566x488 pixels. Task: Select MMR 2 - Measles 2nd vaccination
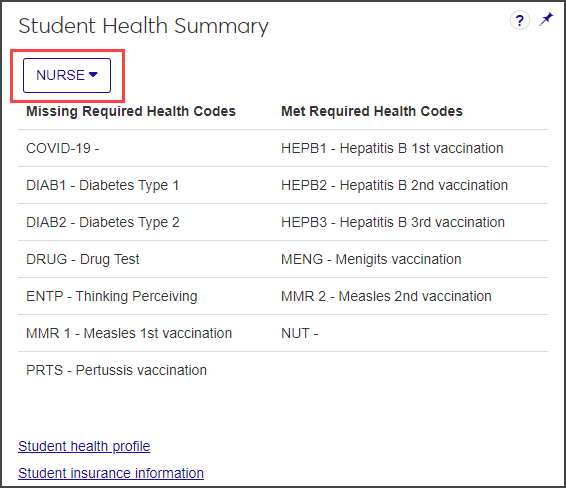(386, 296)
